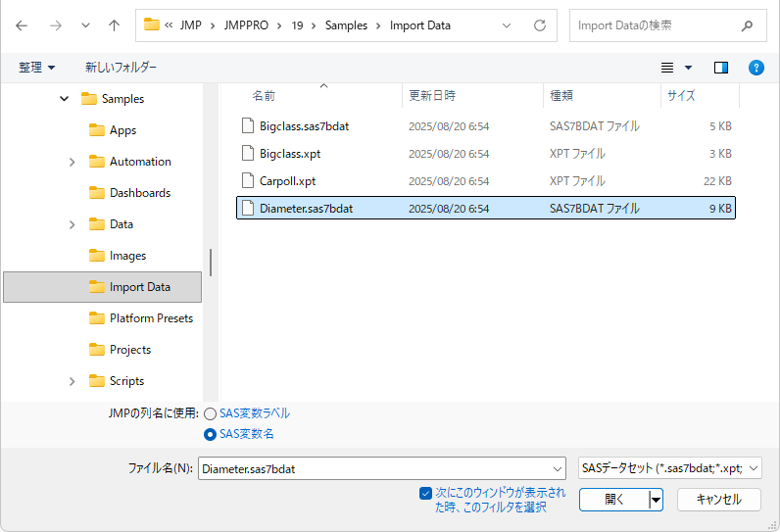Go up one folder level arrow

click(114, 25)
